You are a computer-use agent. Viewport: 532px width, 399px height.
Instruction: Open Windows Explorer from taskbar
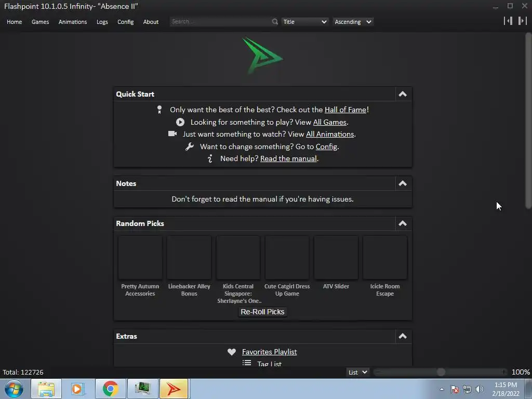(x=46, y=389)
